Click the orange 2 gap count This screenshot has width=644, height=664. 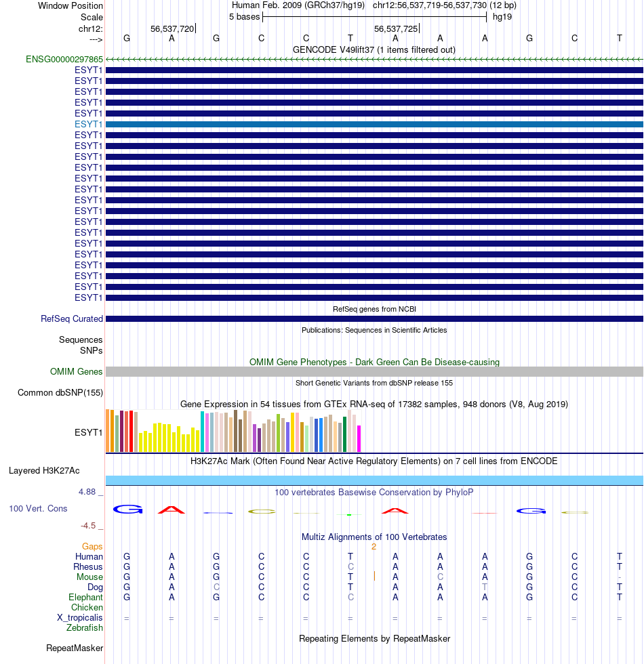coord(374,547)
